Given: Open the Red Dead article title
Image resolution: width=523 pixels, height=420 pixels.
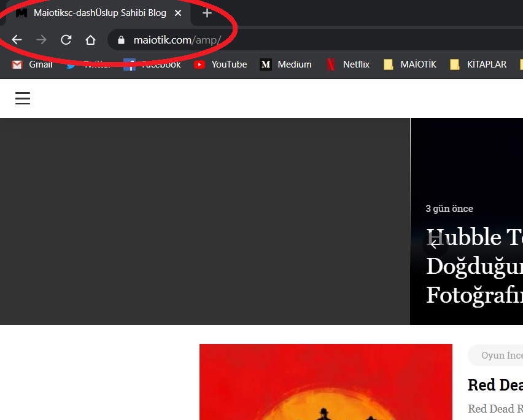Looking at the screenshot, I should 495,384.
